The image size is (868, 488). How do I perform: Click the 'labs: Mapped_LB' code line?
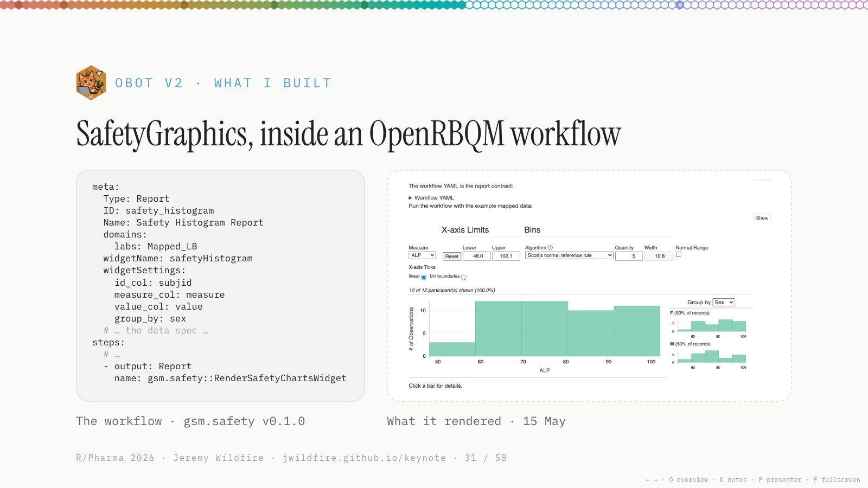tap(156, 247)
